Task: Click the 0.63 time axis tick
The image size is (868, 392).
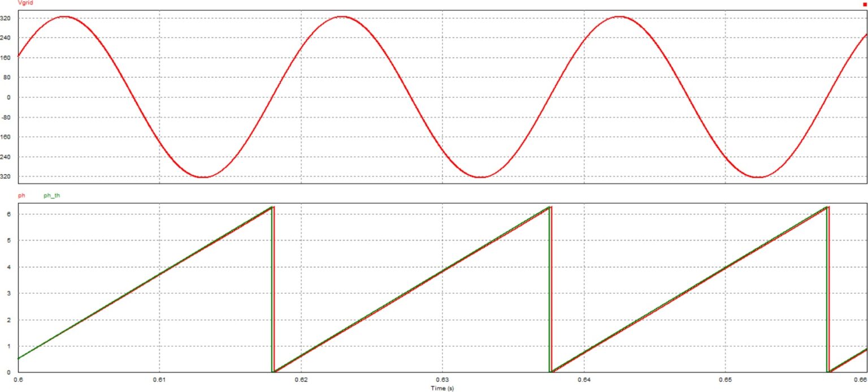Action: click(x=442, y=381)
